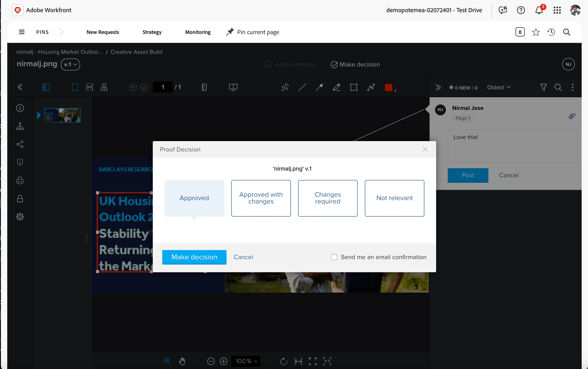
Task: Open the Strategy pinned tab
Action: (152, 32)
